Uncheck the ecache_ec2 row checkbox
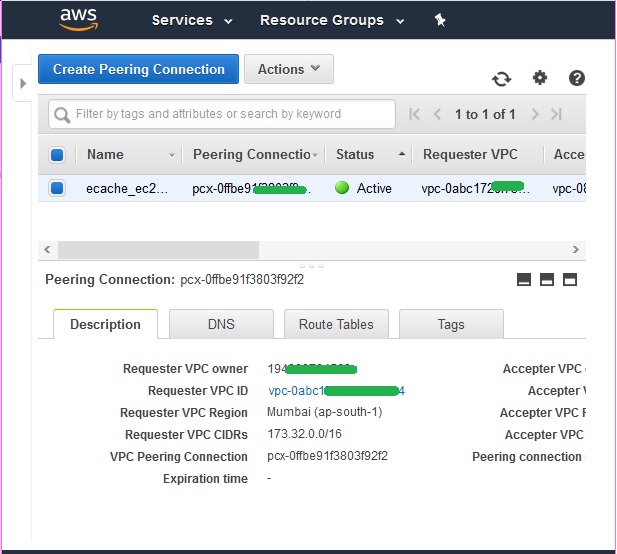Screen dimensions: 617x554 point(57,188)
